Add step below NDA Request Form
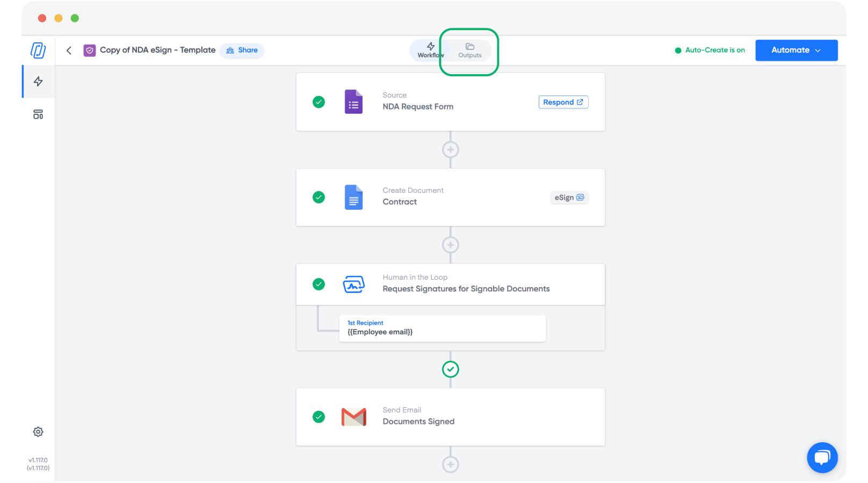868x483 pixels. (x=450, y=150)
